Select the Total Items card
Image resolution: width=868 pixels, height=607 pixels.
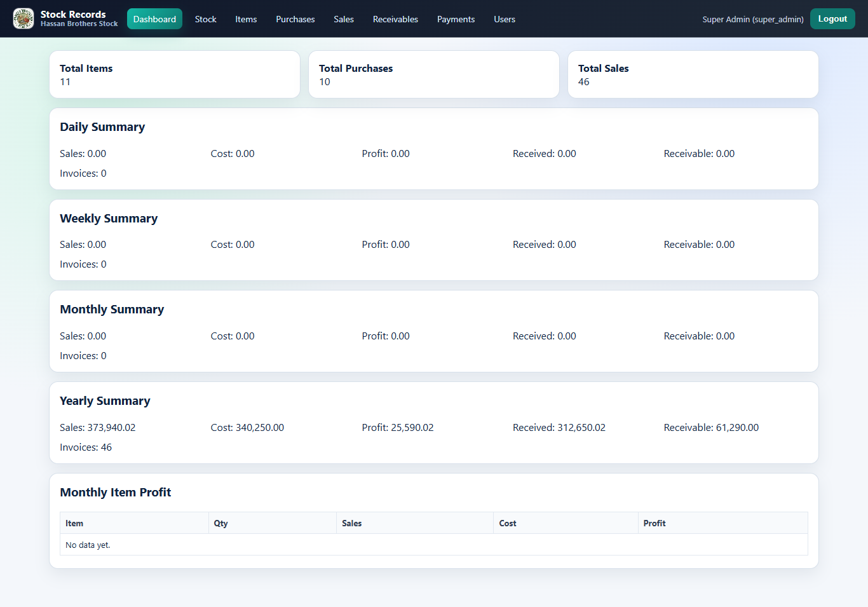[x=175, y=74]
